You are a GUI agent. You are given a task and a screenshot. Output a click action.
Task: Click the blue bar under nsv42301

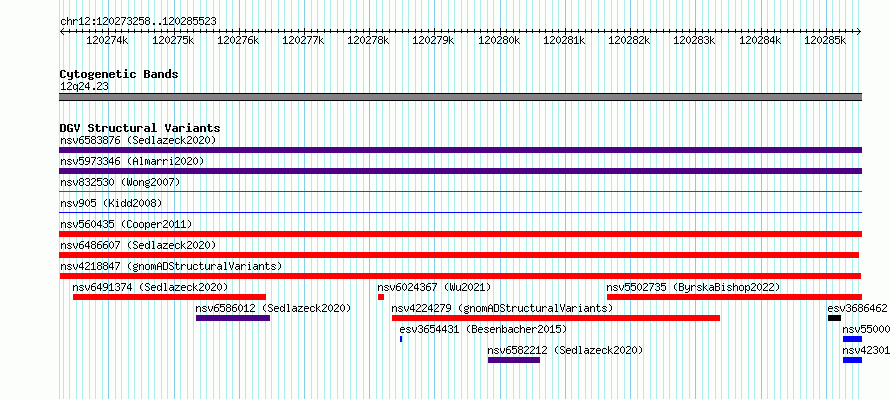click(x=853, y=360)
